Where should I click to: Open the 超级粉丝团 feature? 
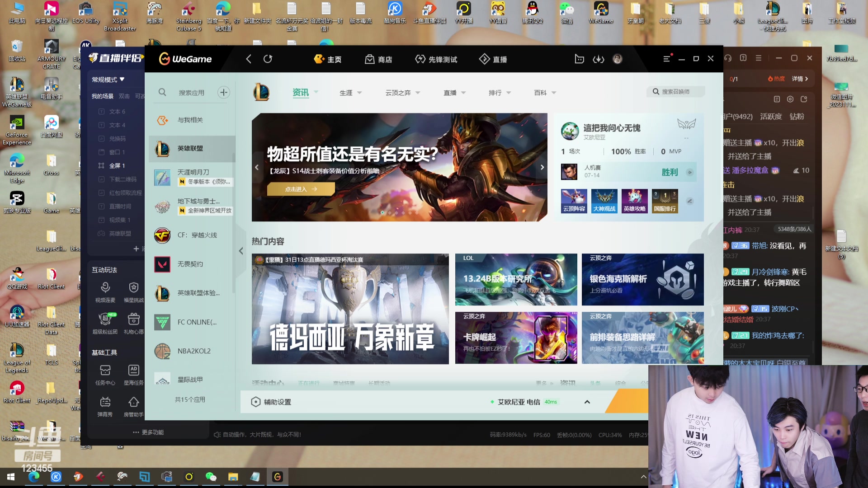tap(105, 322)
